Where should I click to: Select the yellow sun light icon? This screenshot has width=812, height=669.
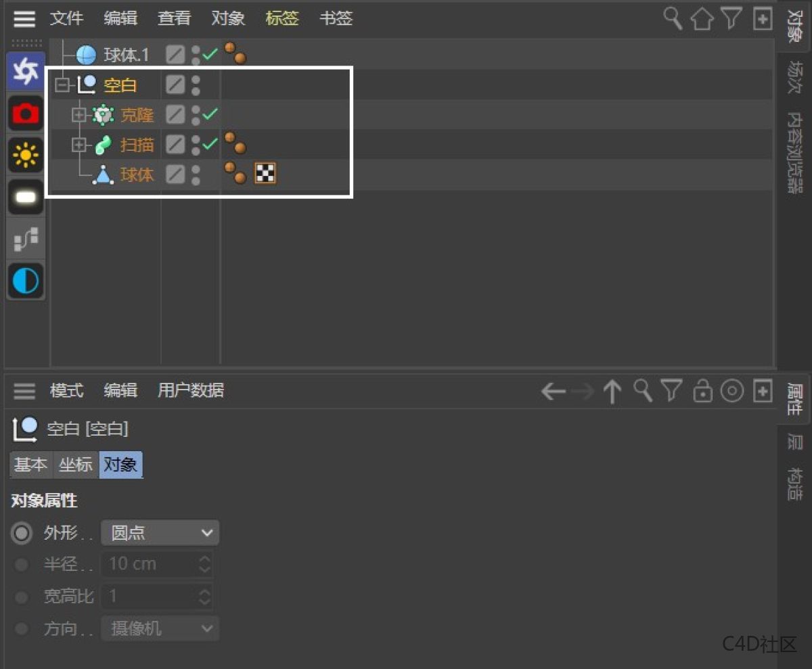(x=26, y=156)
